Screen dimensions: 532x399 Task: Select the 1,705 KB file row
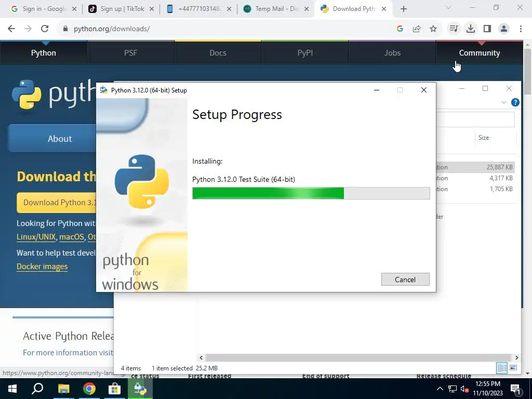tap(475, 189)
